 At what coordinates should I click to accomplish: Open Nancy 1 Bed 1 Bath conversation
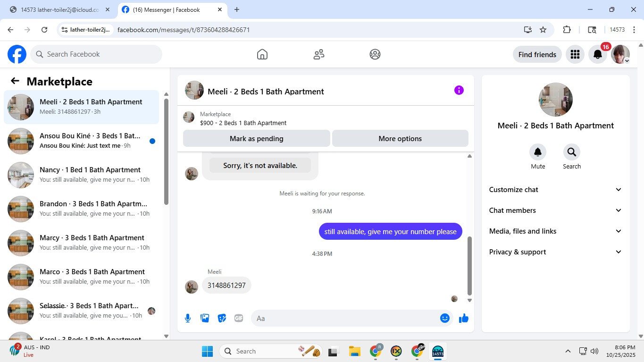click(x=82, y=175)
